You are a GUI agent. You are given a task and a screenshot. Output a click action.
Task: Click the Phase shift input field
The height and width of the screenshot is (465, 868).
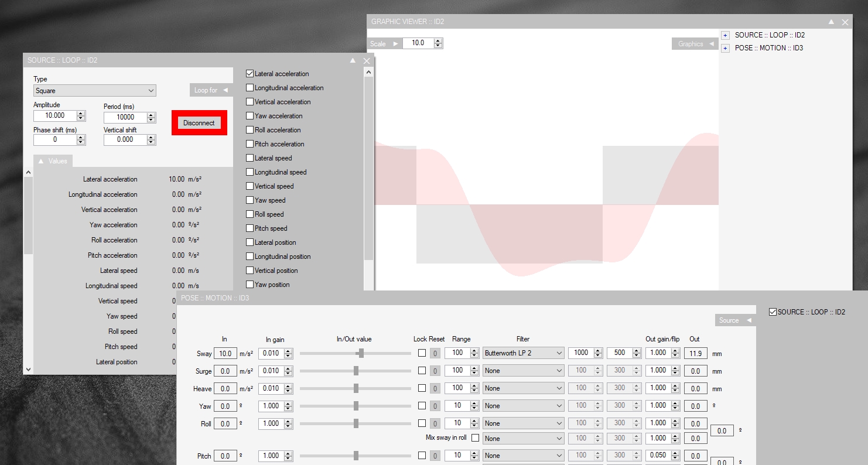[54, 140]
